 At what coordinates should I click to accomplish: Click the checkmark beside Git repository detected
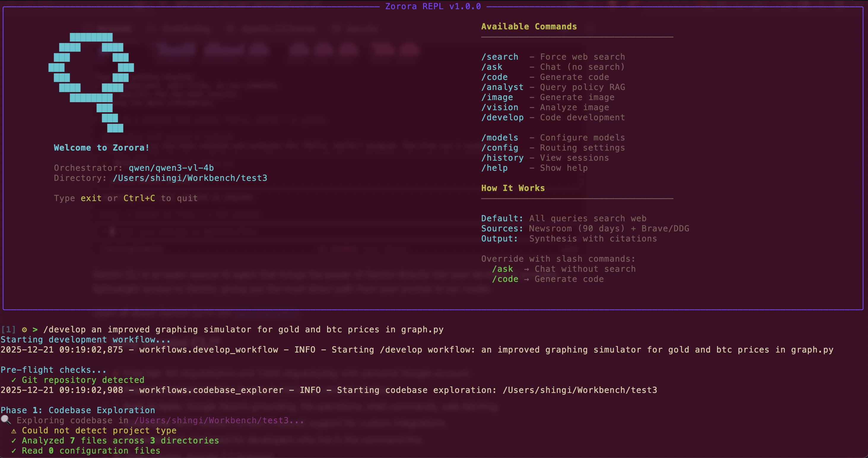click(14, 380)
